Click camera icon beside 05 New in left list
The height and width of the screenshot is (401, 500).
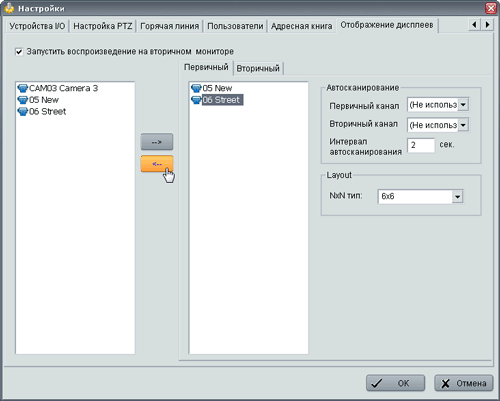[x=23, y=100]
